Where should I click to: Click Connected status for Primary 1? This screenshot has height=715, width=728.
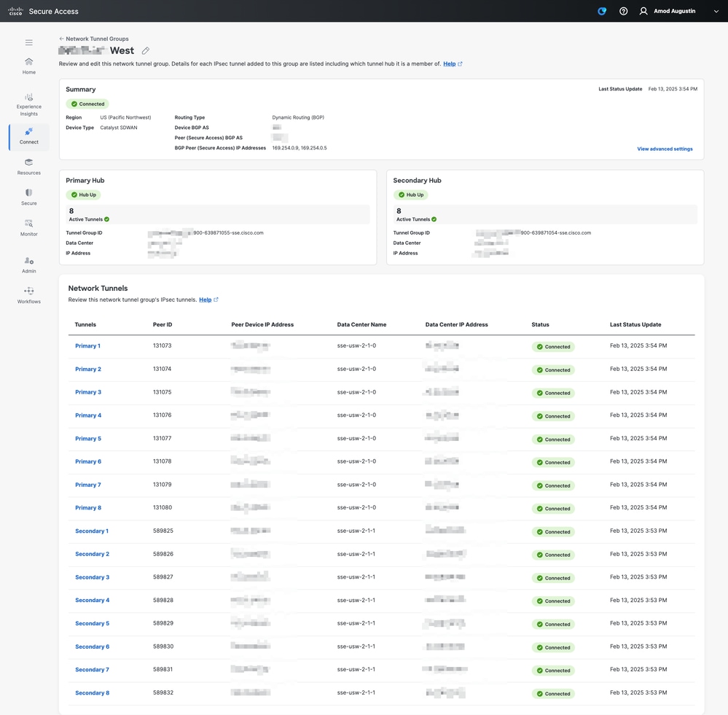pyautogui.click(x=553, y=347)
